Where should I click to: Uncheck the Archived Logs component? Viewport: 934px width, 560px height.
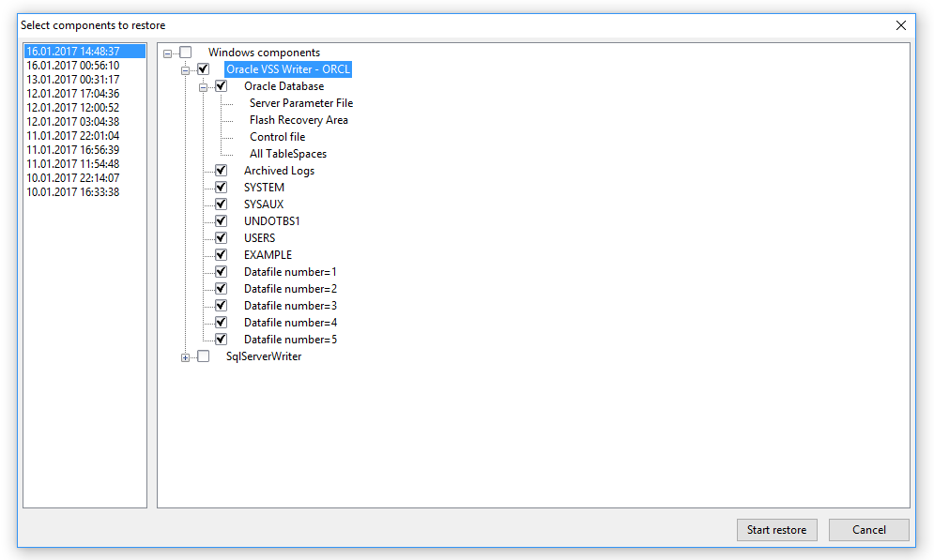[221, 170]
